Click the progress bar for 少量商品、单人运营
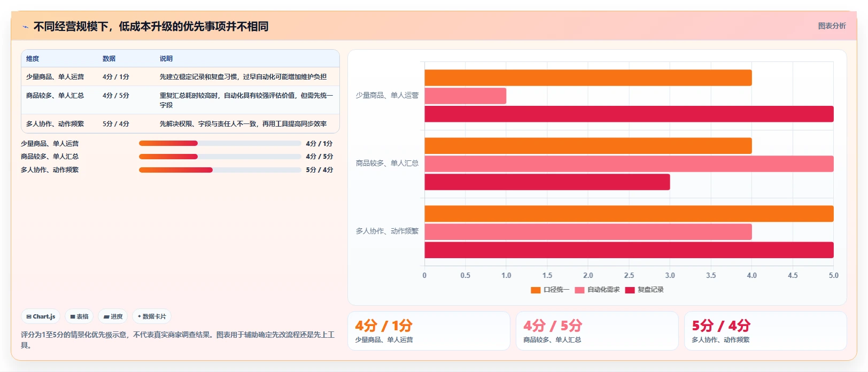868x372 pixels. click(220, 143)
